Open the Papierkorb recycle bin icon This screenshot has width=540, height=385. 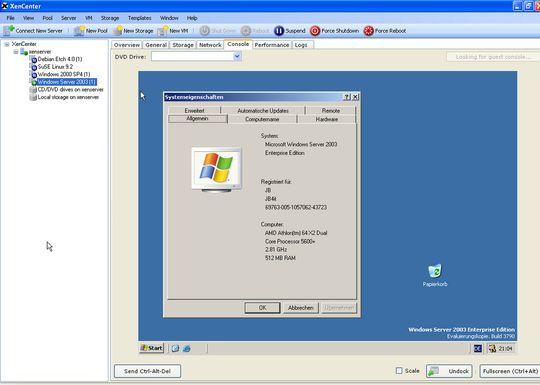pos(435,271)
